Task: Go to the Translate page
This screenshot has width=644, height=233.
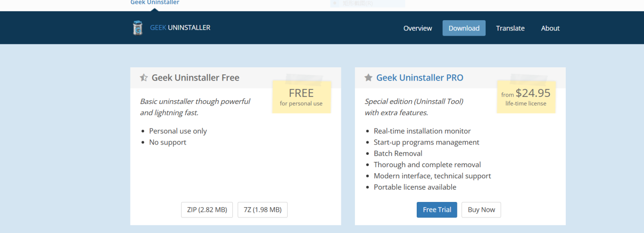Action: (x=510, y=28)
